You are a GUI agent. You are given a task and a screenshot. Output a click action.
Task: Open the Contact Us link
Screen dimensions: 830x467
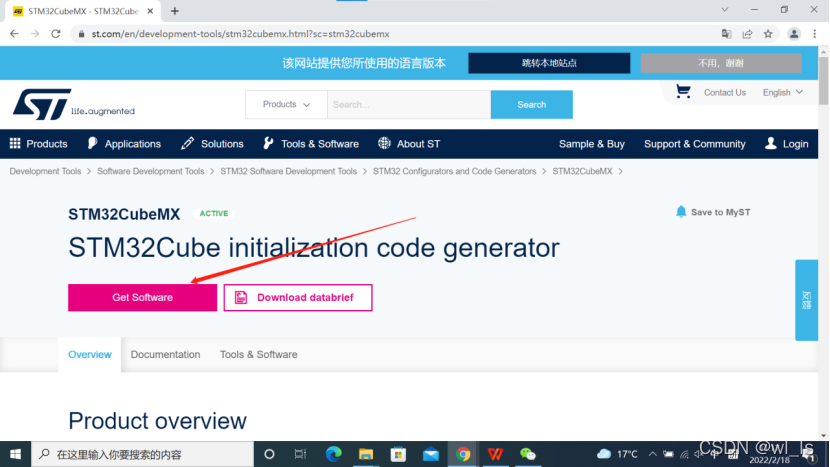[725, 92]
